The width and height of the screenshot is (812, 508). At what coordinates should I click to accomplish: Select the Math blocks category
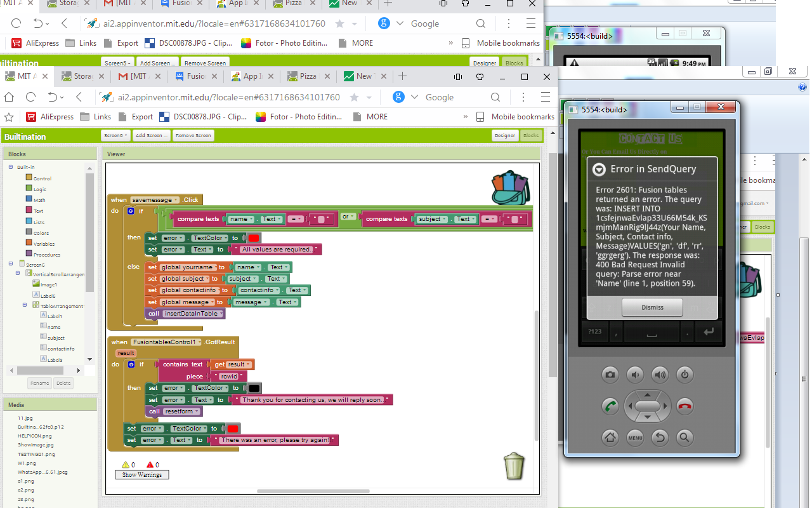click(x=39, y=200)
